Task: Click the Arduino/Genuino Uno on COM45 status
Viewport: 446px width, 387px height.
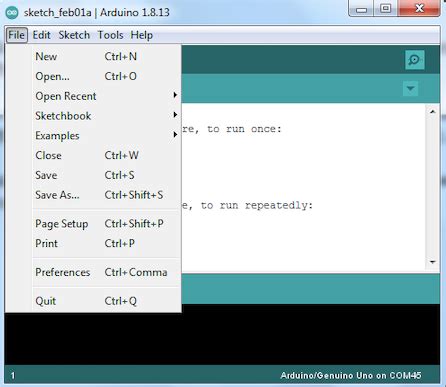Action: coord(351,376)
